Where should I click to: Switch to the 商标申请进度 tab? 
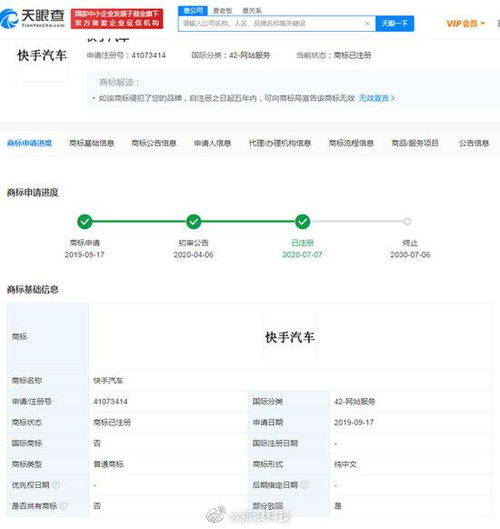coord(30,143)
